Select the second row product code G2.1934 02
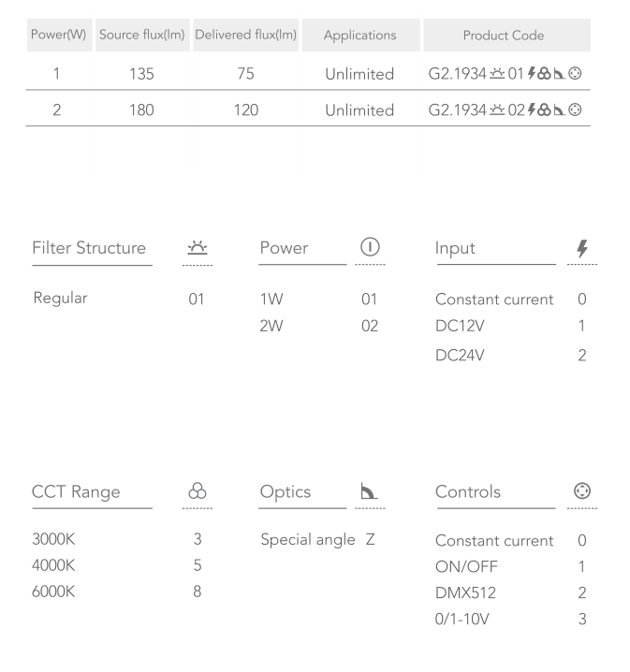 pyautogui.click(x=505, y=110)
